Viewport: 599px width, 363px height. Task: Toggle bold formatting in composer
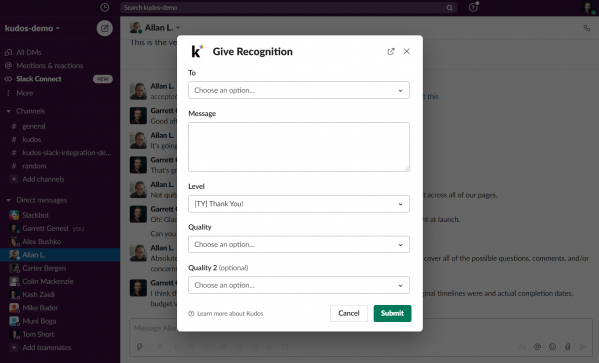160,347
